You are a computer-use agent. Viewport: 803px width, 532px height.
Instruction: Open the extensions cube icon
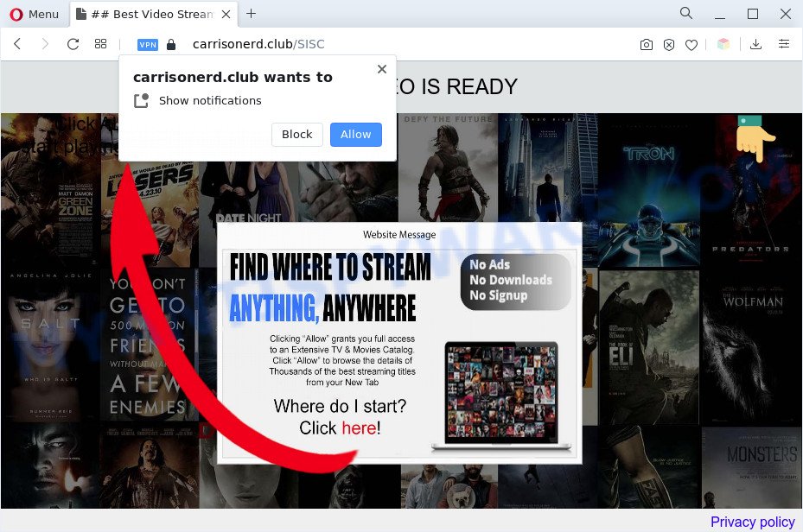coord(723,44)
